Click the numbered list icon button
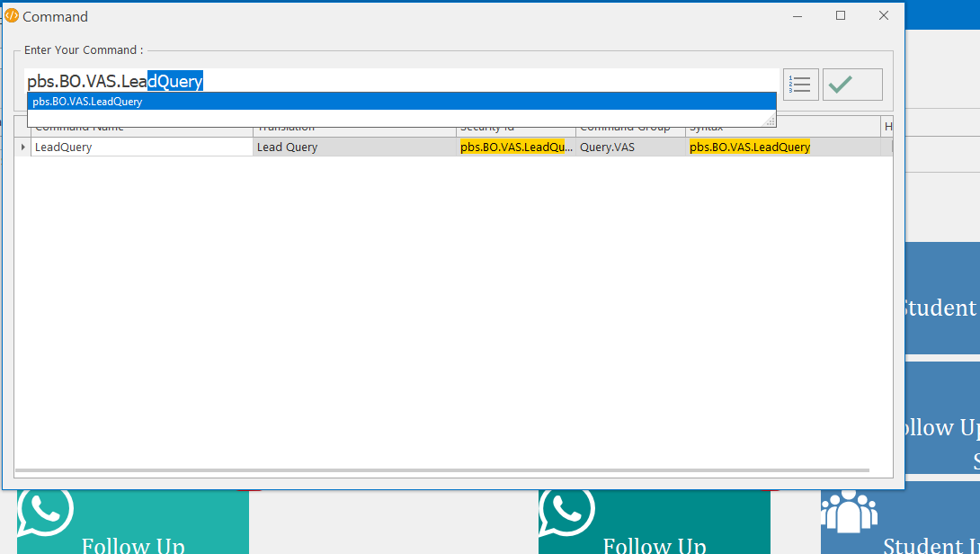This screenshot has width=980, height=554. [800, 85]
